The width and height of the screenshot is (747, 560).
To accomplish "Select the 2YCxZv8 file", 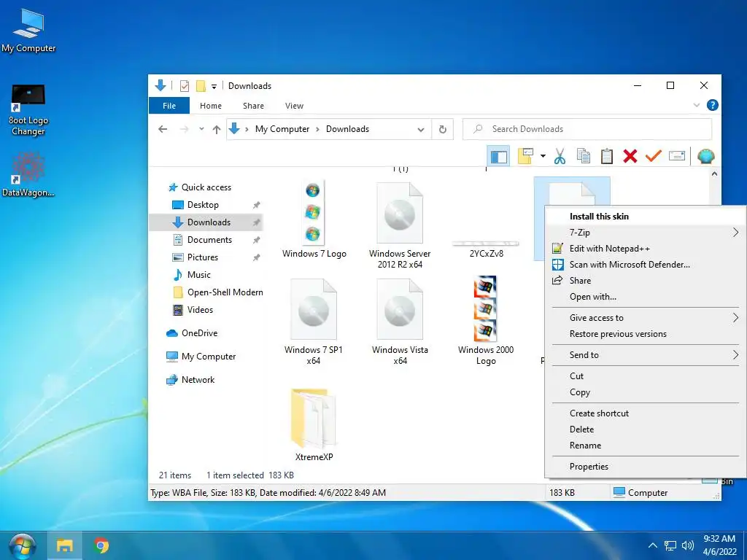I will pos(486,249).
